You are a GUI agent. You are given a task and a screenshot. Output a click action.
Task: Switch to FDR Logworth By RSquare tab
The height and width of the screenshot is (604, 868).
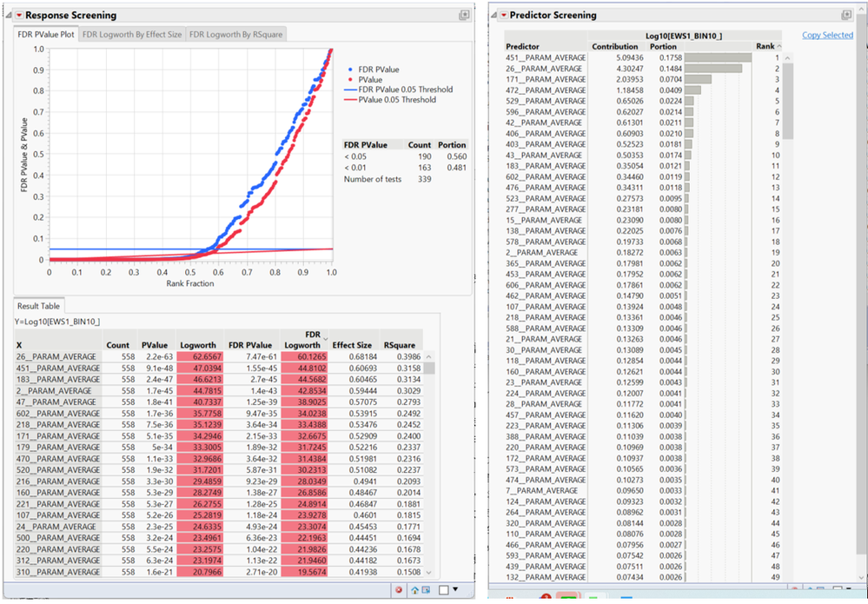pos(235,35)
